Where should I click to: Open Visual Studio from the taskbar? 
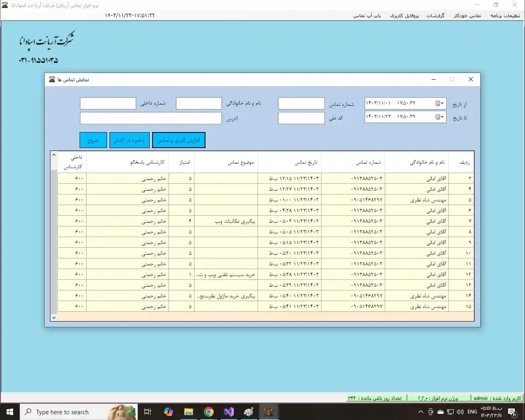(229, 412)
